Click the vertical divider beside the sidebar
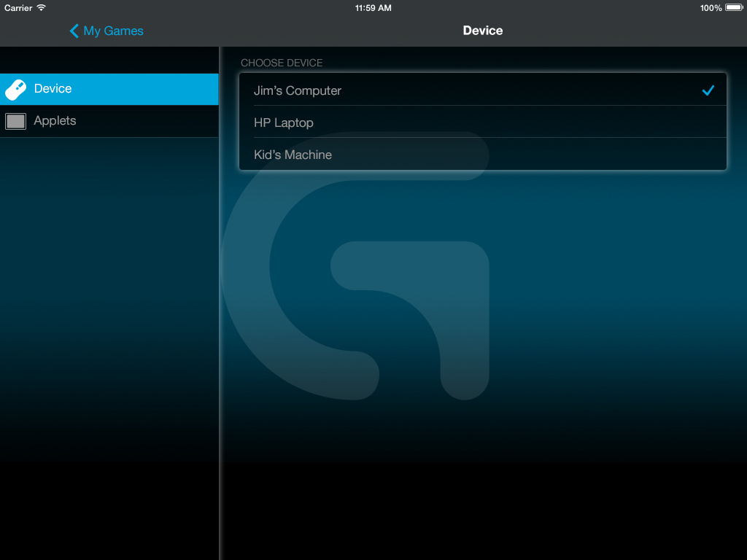This screenshot has width=747, height=560. coord(220,328)
